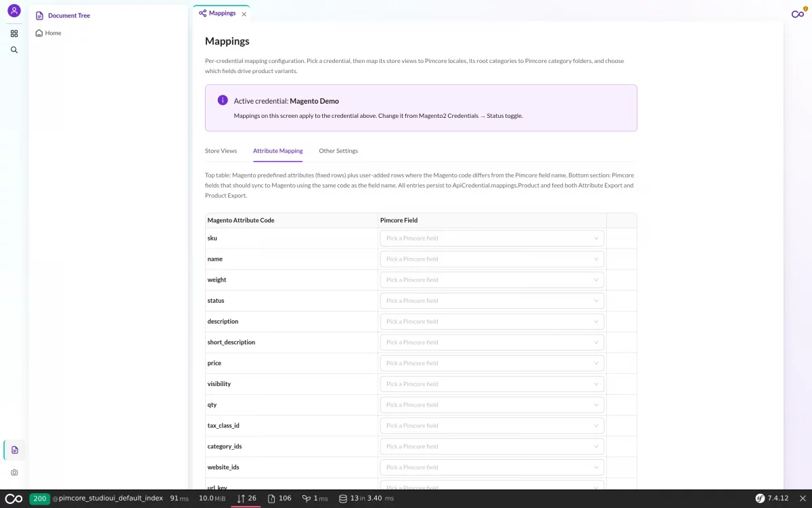Click the Document Tree panel title

click(69, 16)
